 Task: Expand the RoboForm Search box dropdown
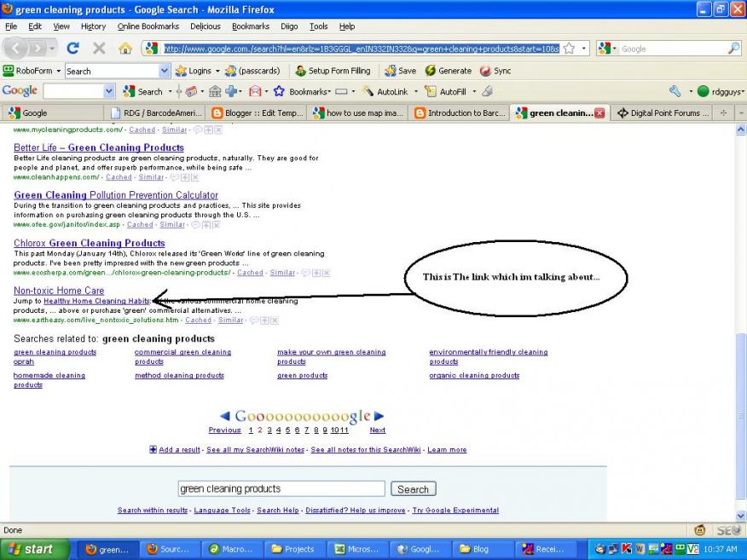(164, 71)
